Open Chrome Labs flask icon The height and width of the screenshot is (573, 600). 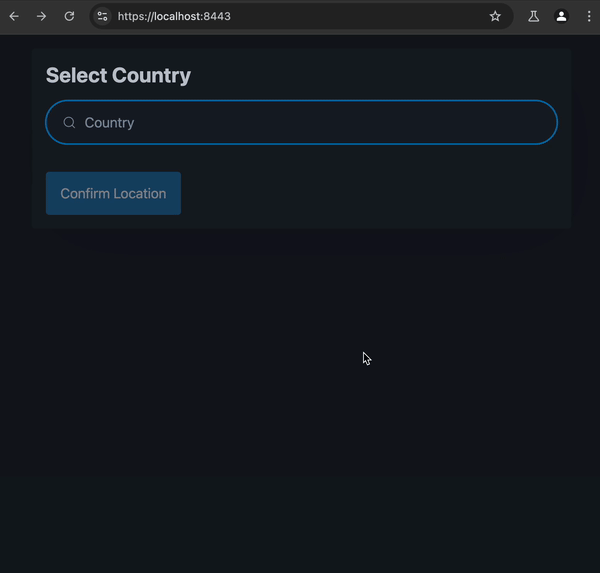coord(534,16)
